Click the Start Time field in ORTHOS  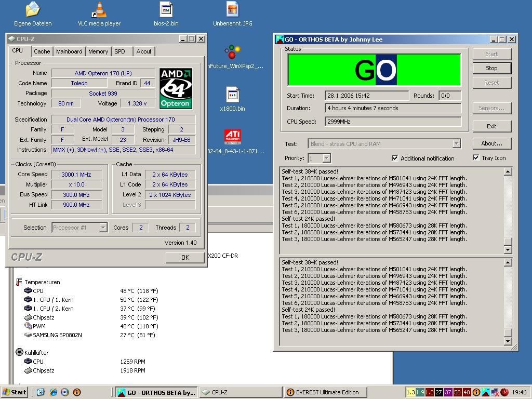pyautogui.click(x=367, y=96)
